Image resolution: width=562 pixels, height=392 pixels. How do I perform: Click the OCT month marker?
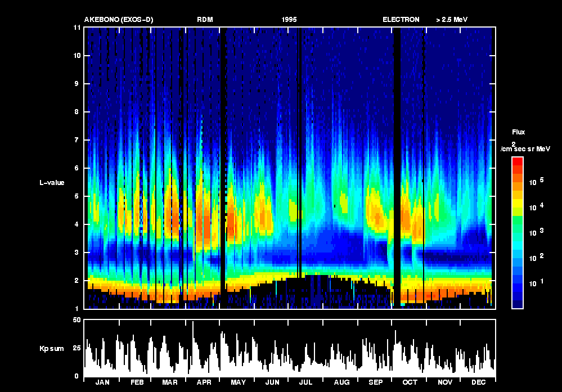[410, 382]
